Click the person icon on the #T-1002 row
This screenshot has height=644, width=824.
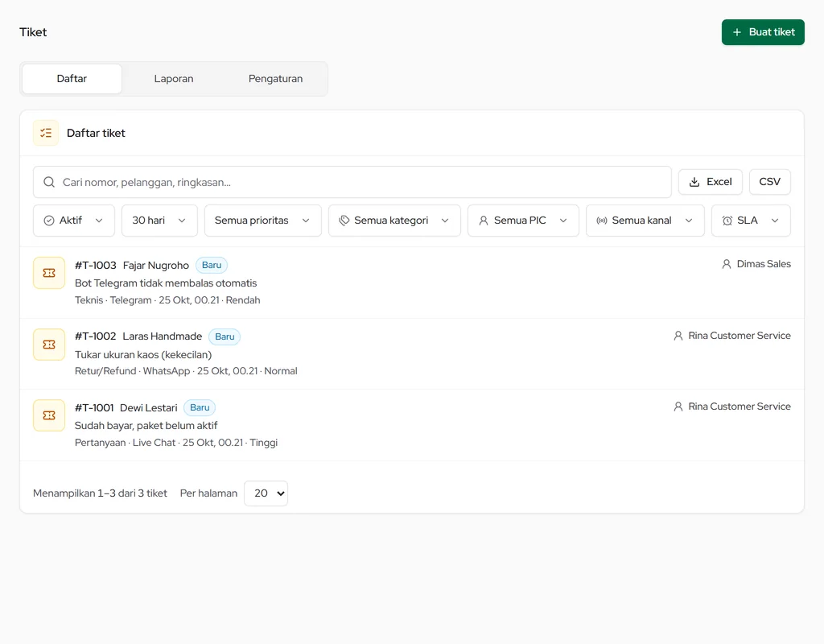(x=678, y=336)
